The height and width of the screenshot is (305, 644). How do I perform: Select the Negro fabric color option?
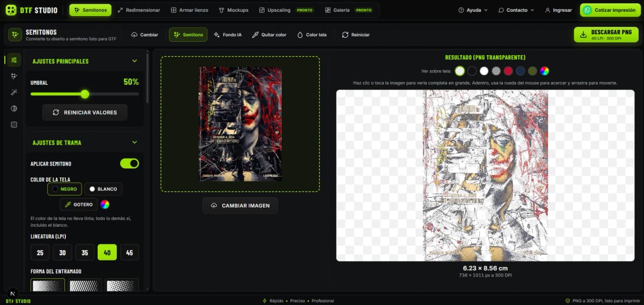64,189
